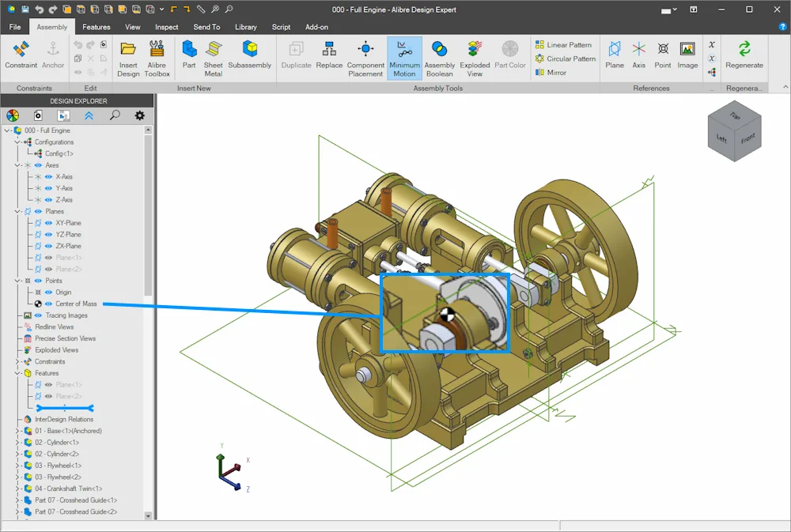Click the Circular Pattern button
This screenshot has height=532, width=791.
pos(566,58)
